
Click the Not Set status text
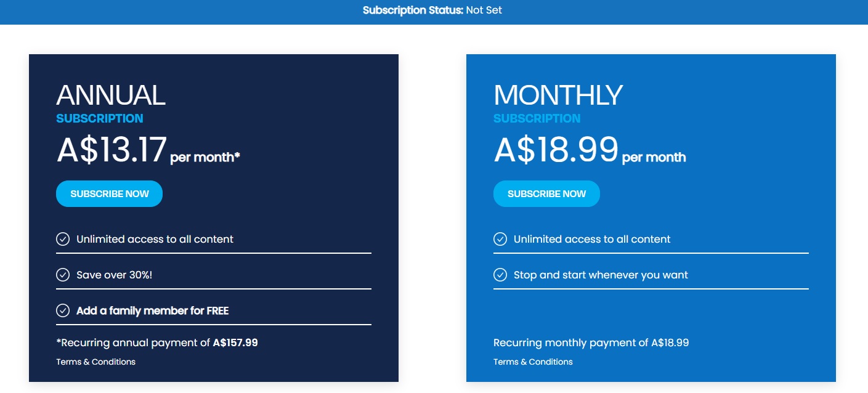486,10
